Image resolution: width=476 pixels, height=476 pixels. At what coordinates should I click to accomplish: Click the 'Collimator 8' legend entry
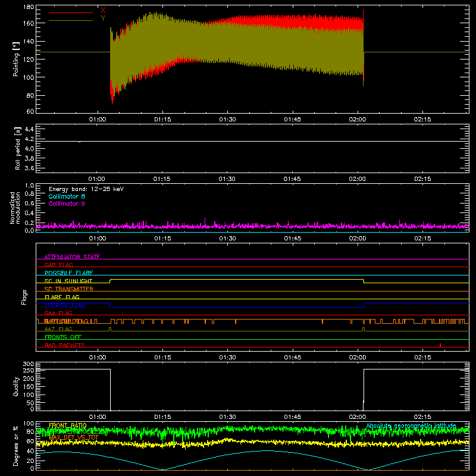67,196
